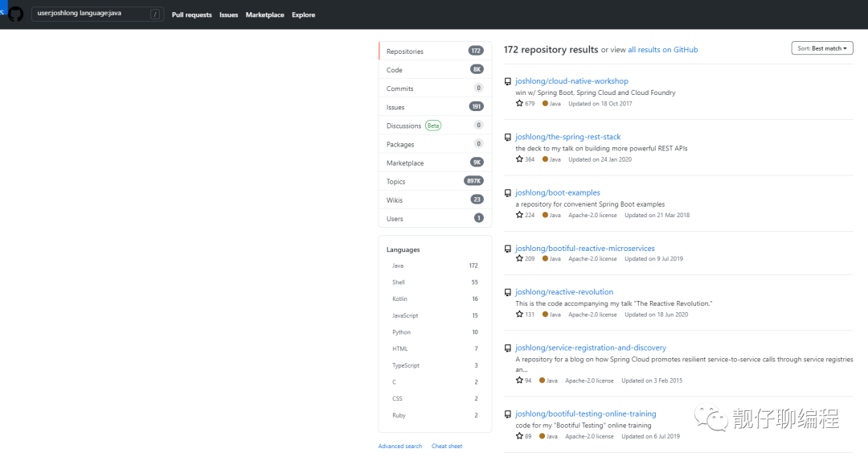Image resolution: width=868 pixels, height=457 pixels.
Task: Select Discussions Beta category
Action: click(x=435, y=126)
